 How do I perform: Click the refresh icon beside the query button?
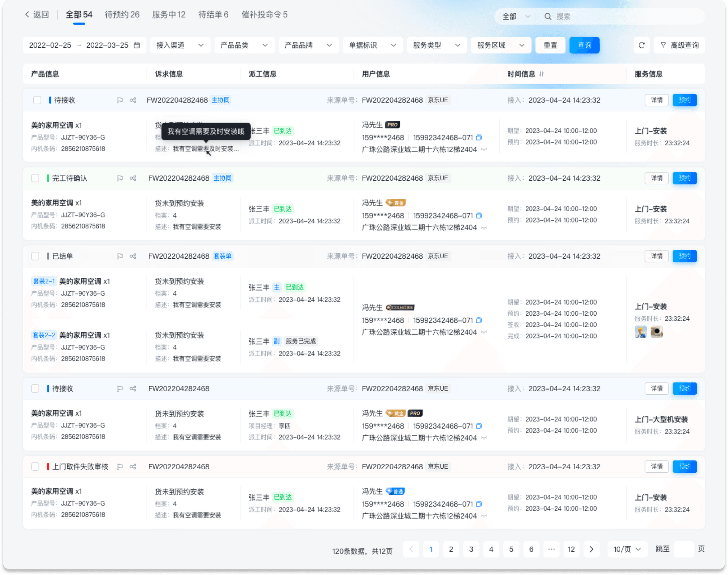(x=641, y=45)
